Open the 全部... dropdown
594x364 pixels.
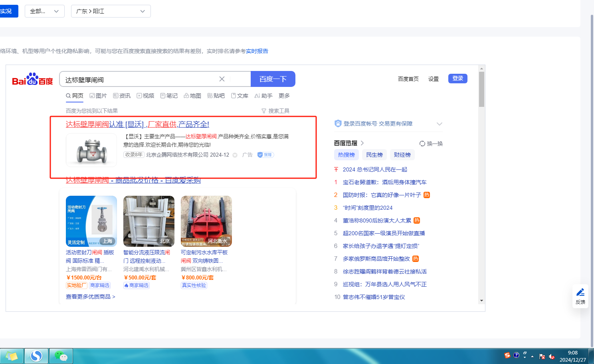(45, 11)
